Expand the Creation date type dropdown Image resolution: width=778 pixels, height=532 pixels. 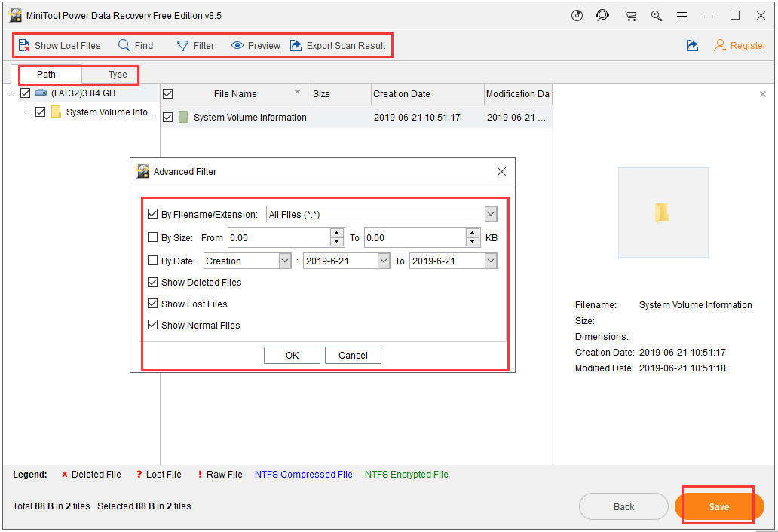285,261
